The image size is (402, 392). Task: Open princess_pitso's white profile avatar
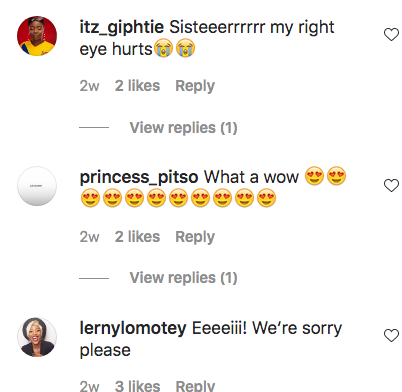click(x=37, y=186)
